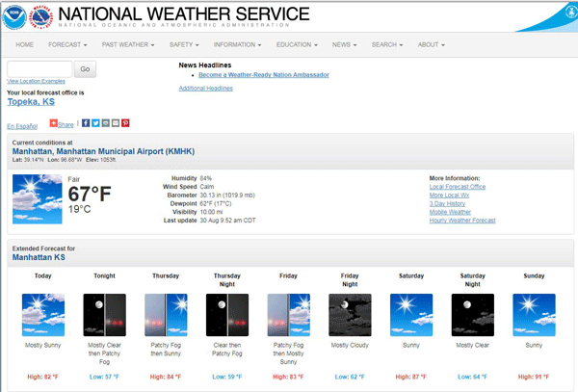The height and width of the screenshot is (392, 578).
Task: Expand the ABOUT dropdown menu
Action: point(432,44)
